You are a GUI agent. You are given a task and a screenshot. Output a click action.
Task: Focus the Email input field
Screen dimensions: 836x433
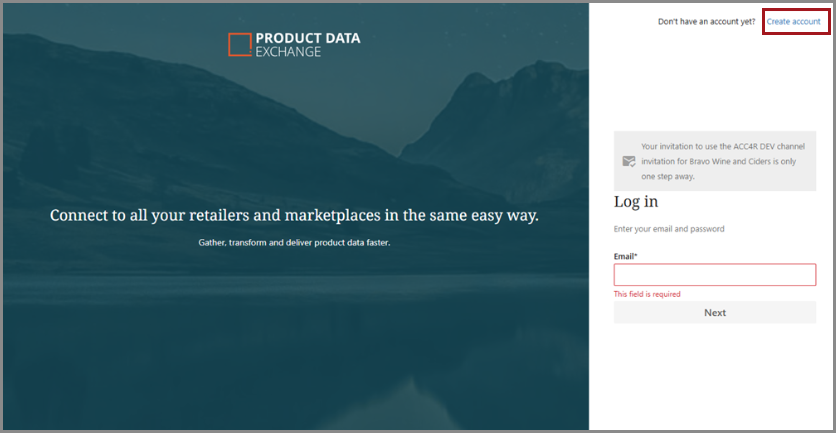[x=714, y=275]
